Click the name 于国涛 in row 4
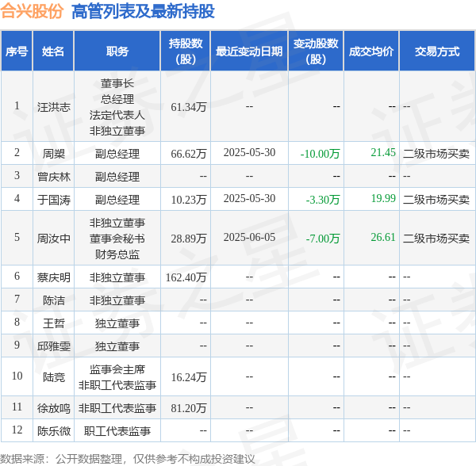Viewport: 476px width, 466px height. [x=53, y=200]
